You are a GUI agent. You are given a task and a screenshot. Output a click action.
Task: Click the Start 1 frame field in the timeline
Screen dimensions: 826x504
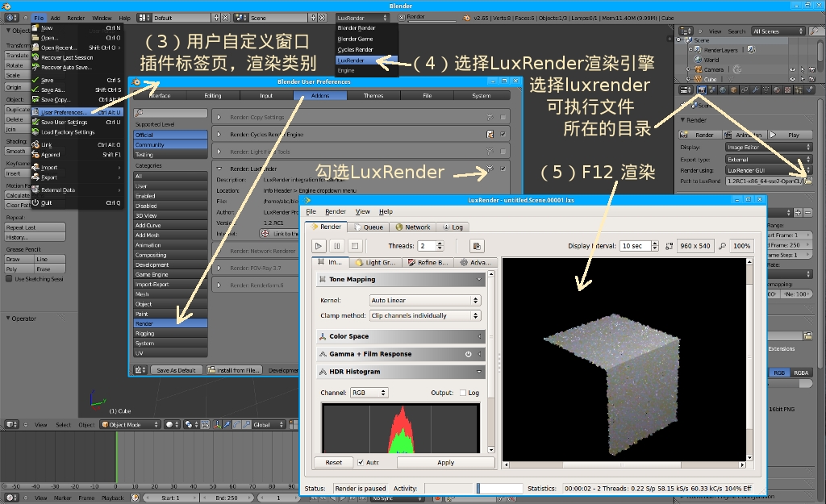[x=171, y=498]
